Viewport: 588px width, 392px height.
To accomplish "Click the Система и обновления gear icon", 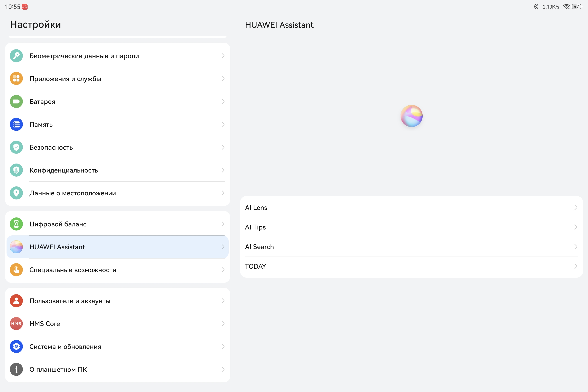I will (16, 346).
